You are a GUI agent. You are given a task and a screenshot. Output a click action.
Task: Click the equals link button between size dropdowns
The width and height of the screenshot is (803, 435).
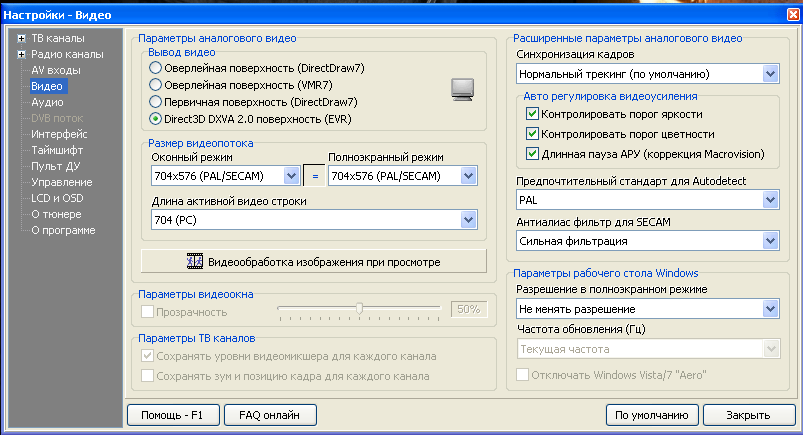(314, 176)
